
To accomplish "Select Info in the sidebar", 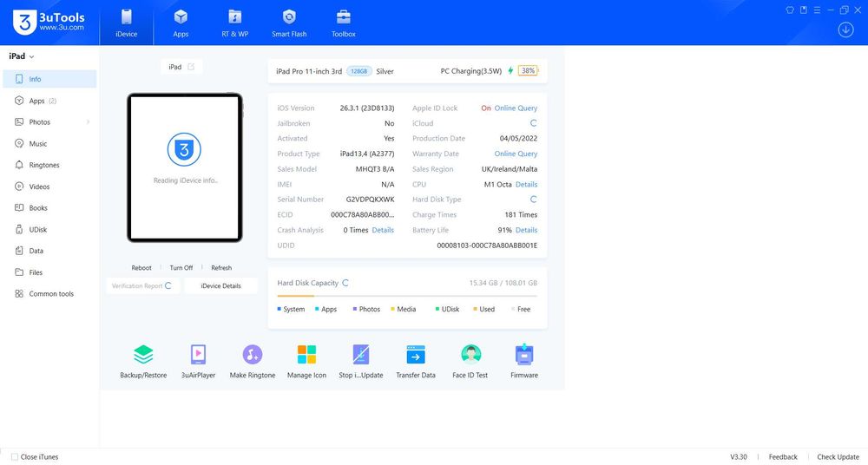I will (x=49, y=79).
